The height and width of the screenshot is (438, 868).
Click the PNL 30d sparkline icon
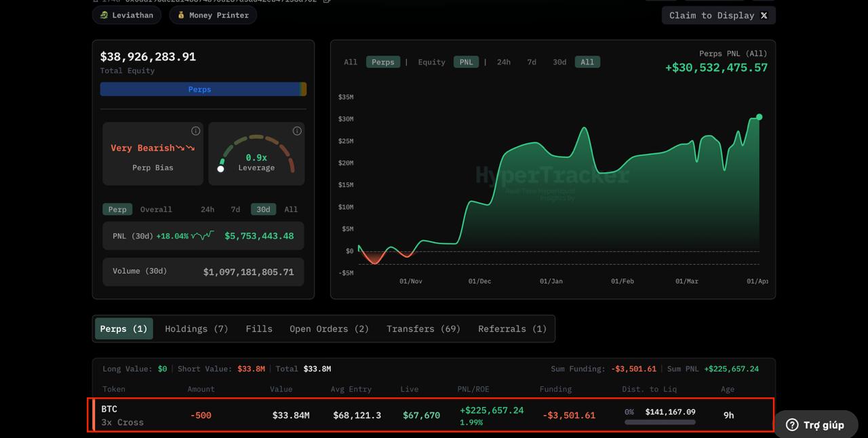click(202, 236)
